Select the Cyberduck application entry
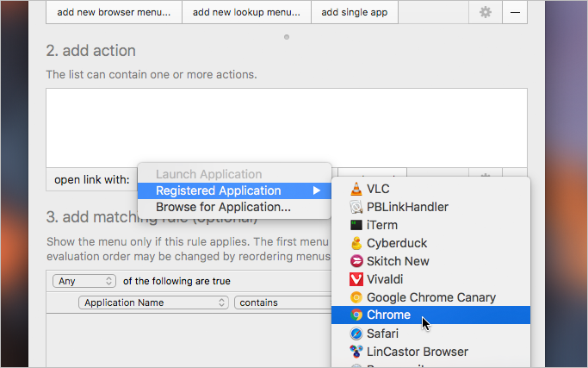Image resolution: width=588 pixels, height=368 pixels. coord(430,243)
